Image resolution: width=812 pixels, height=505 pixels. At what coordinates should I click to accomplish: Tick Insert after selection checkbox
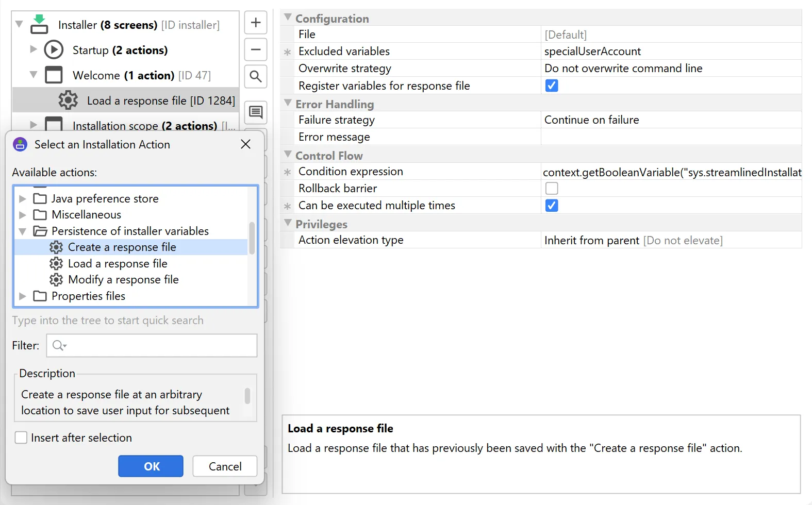pyautogui.click(x=21, y=437)
